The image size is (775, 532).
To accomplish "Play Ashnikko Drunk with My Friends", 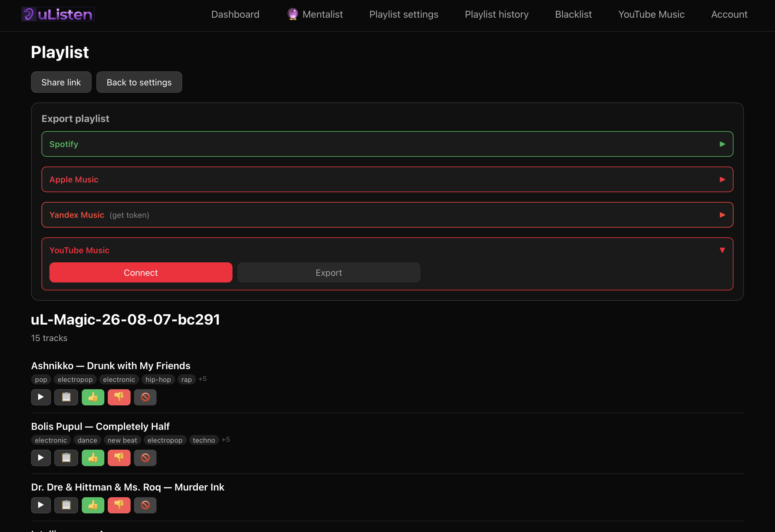I will pyautogui.click(x=41, y=397).
